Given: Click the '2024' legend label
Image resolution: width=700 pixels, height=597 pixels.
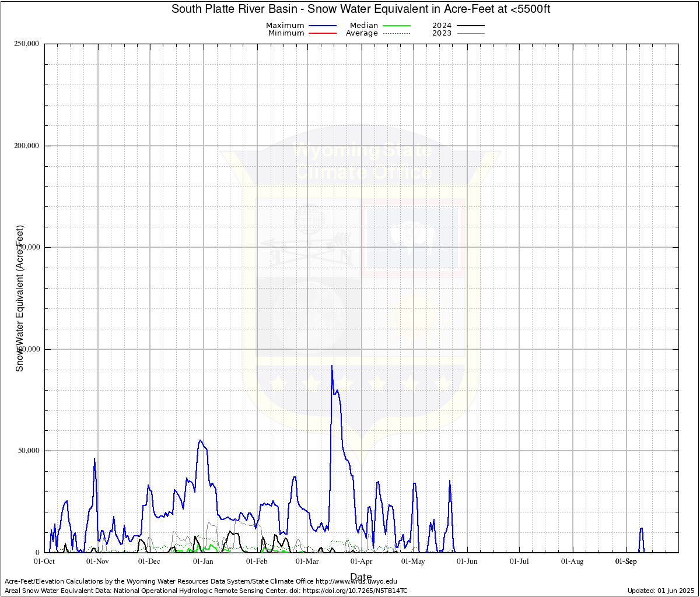Looking at the screenshot, I should tap(442, 26).
